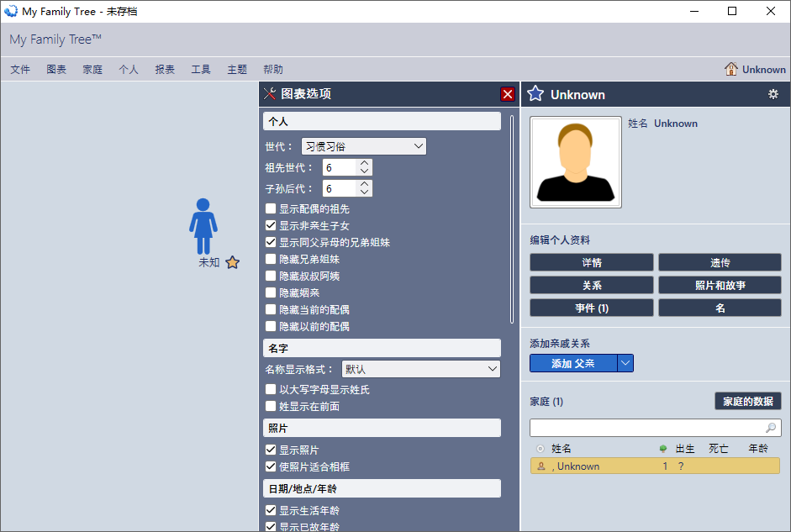Toggle the 隐藏姻亲 checkbox
The width and height of the screenshot is (791, 532).
(x=271, y=292)
